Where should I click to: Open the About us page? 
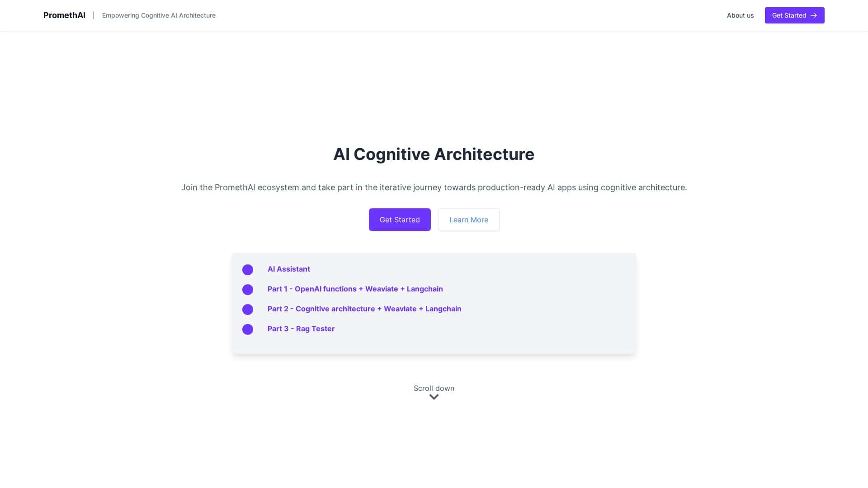click(740, 15)
